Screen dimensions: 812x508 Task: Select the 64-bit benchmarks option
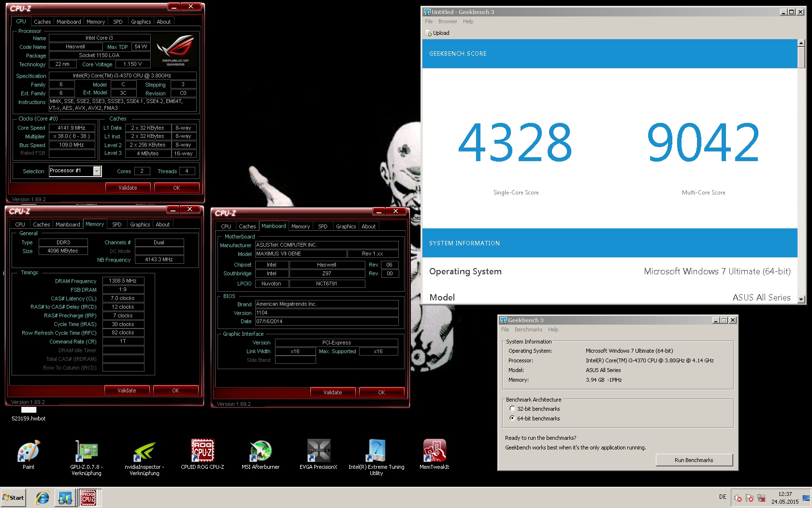click(512, 418)
